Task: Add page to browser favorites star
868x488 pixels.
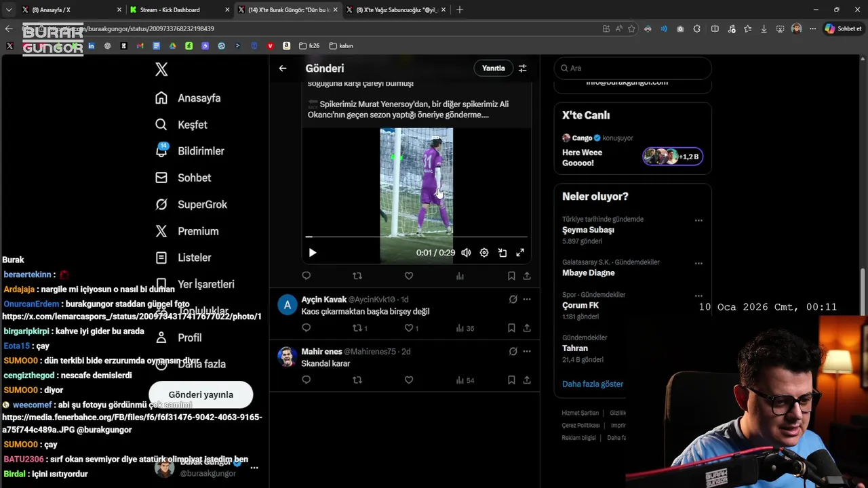Action: point(631,28)
